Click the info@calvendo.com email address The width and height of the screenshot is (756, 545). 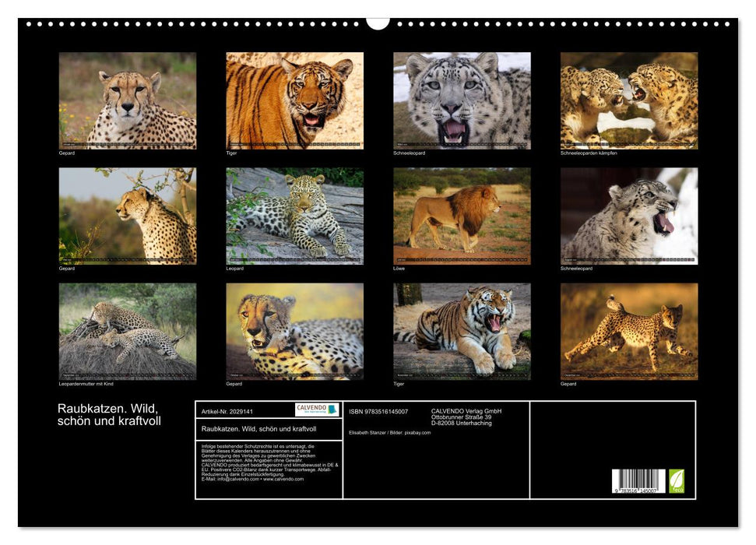[236, 480]
